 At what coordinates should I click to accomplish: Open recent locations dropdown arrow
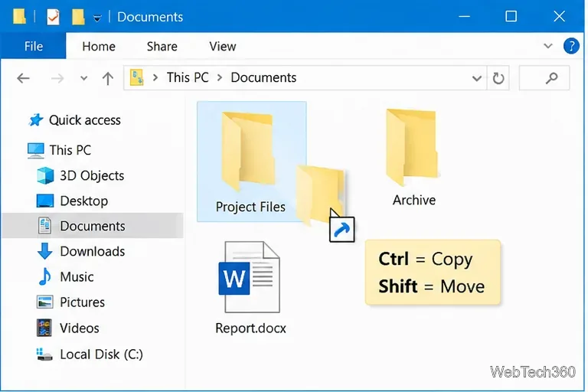point(83,78)
